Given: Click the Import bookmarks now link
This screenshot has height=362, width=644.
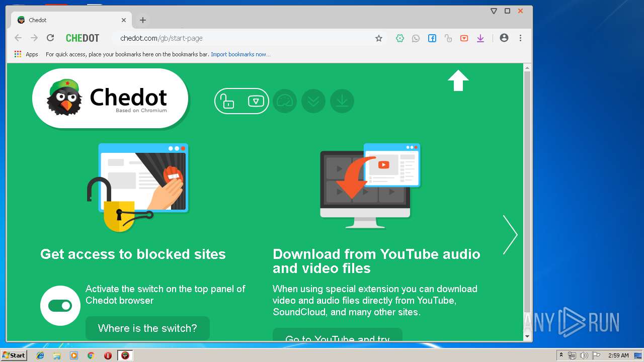Looking at the screenshot, I should tap(240, 54).
